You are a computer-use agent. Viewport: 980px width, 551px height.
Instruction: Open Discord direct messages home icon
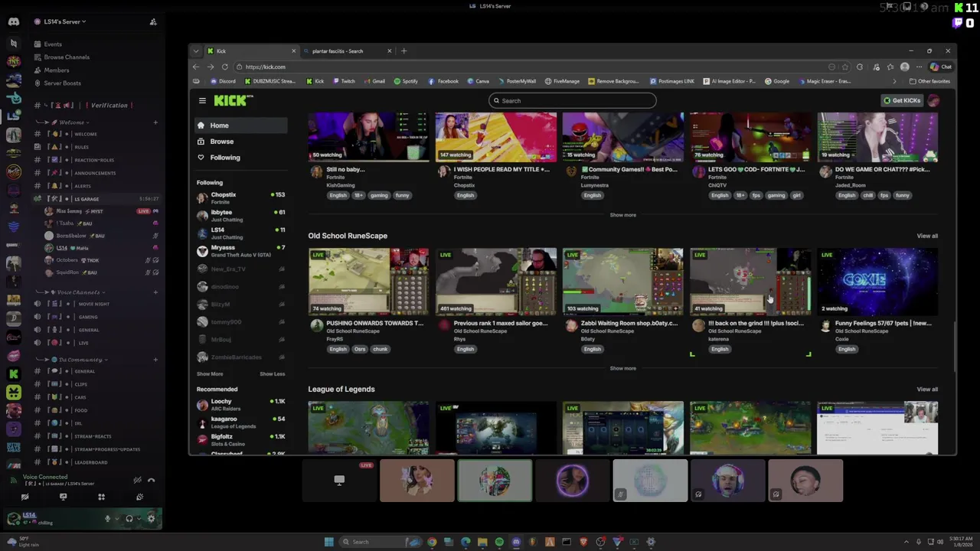(13, 21)
